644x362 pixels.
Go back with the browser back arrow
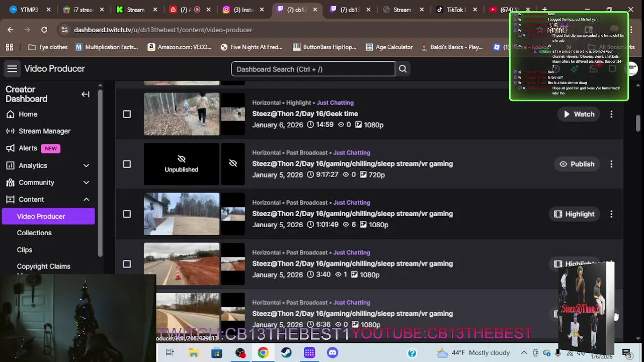tap(11, 30)
